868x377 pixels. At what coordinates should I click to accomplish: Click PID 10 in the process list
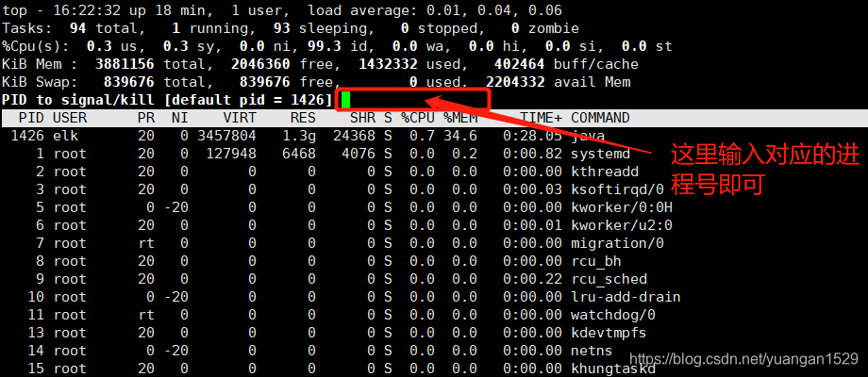(x=36, y=297)
